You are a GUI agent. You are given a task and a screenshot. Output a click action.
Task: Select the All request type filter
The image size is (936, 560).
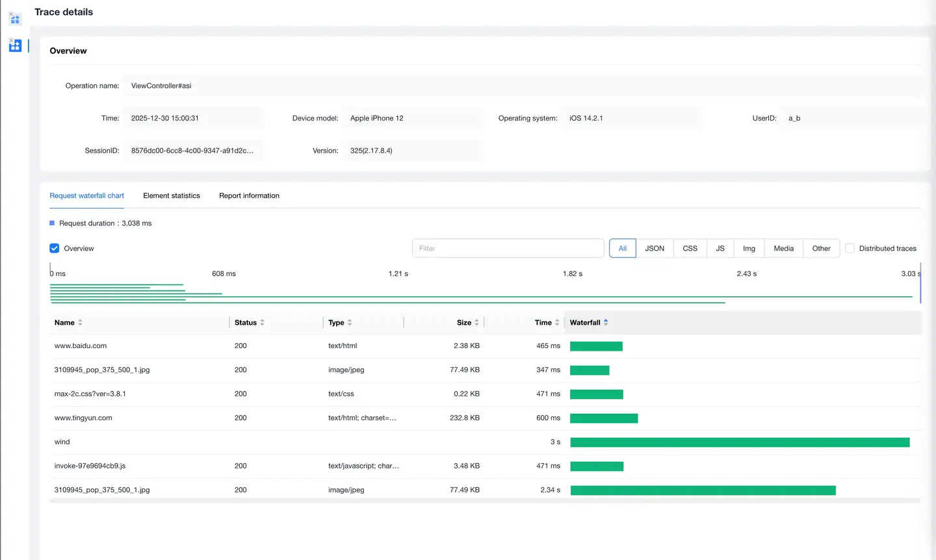pos(622,248)
